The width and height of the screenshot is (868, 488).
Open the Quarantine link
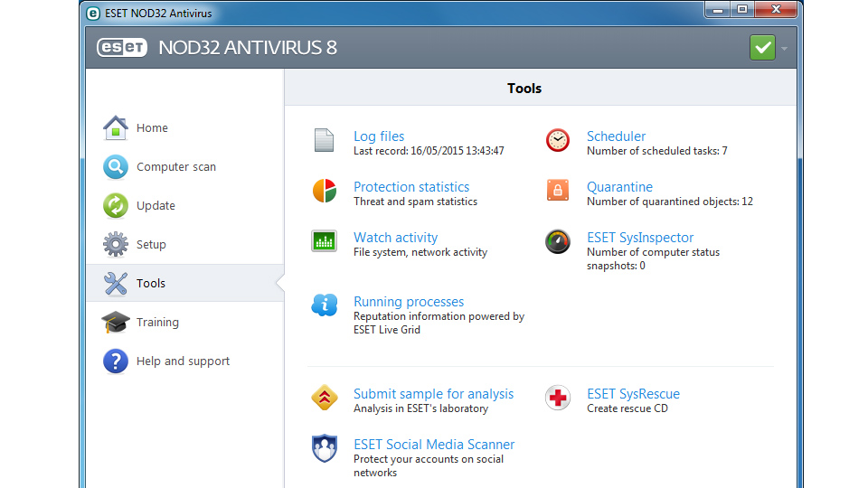619,187
